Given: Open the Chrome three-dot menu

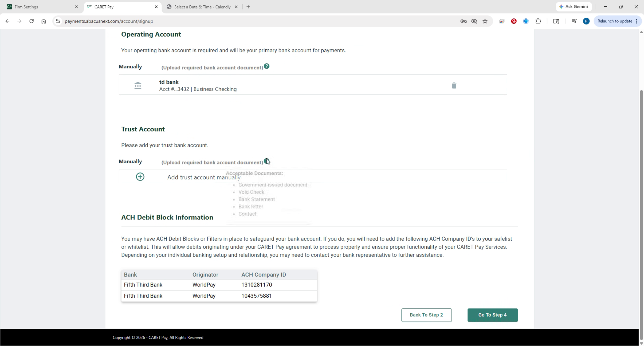Looking at the screenshot, I should click(x=636, y=21).
